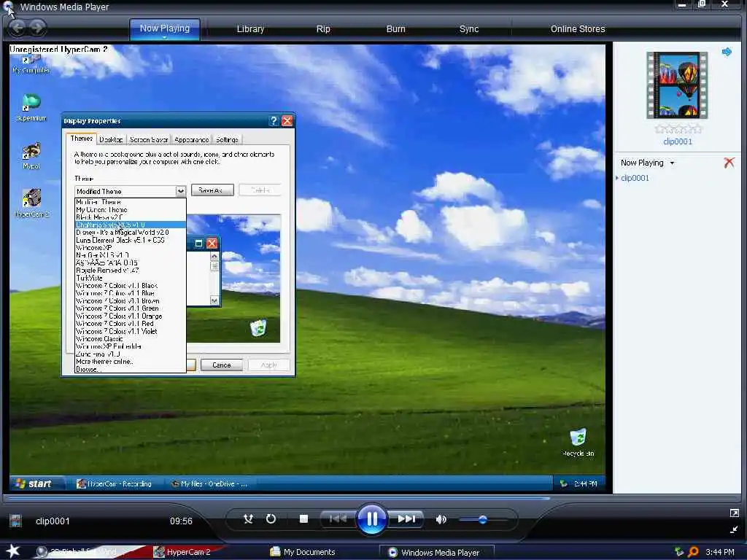Image resolution: width=747 pixels, height=560 pixels.
Task: Choose Windows 7 Colors v1.1 Black theme
Action: coord(130,286)
